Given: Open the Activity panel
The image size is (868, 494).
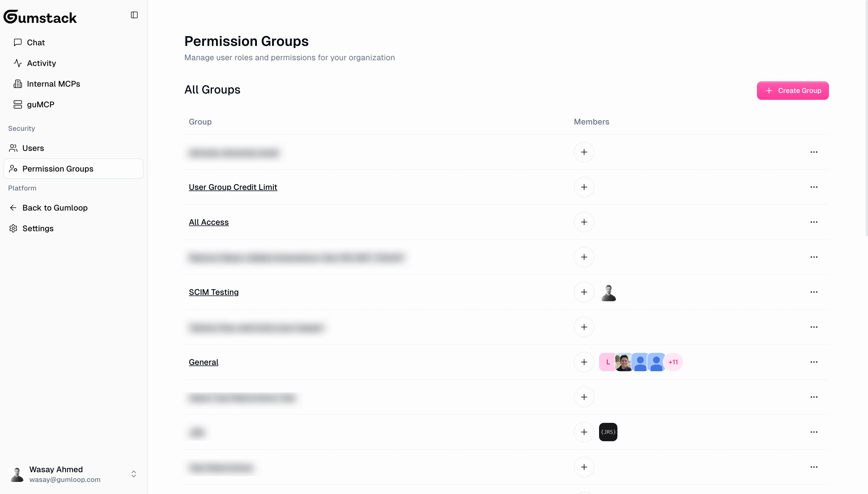Looking at the screenshot, I should coord(41,63).
